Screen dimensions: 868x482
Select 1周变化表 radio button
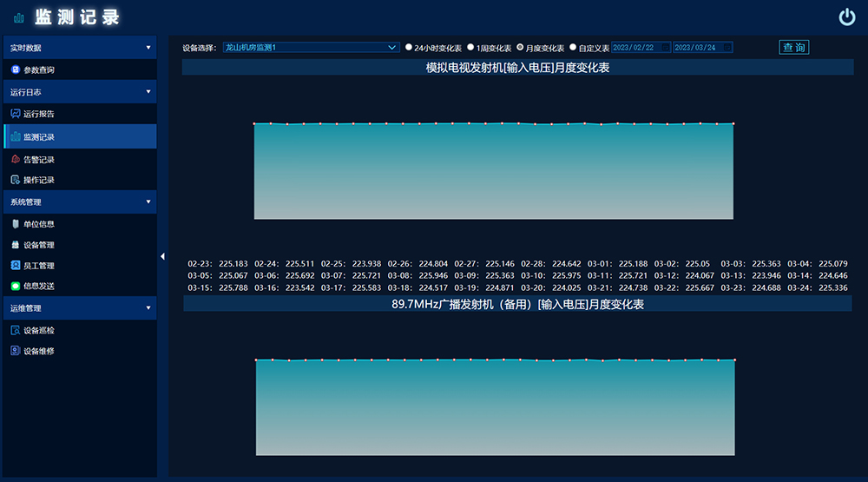pos(470,47)
